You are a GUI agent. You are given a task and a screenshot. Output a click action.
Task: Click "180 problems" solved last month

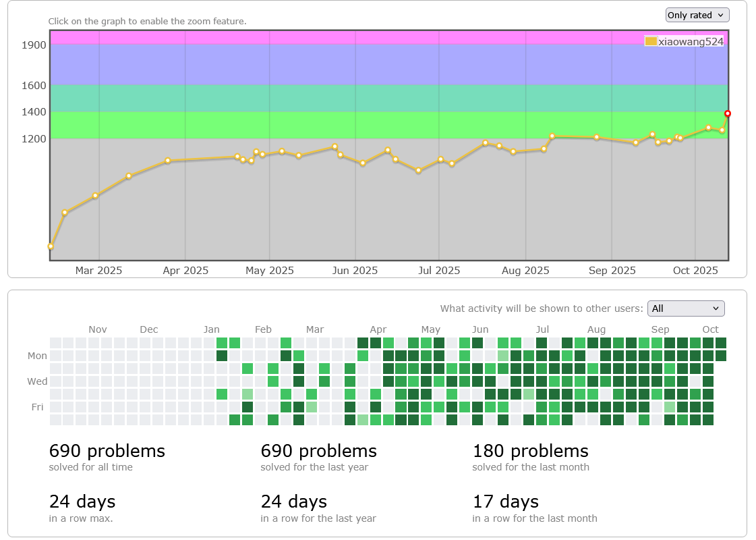[x=530, y=451]
